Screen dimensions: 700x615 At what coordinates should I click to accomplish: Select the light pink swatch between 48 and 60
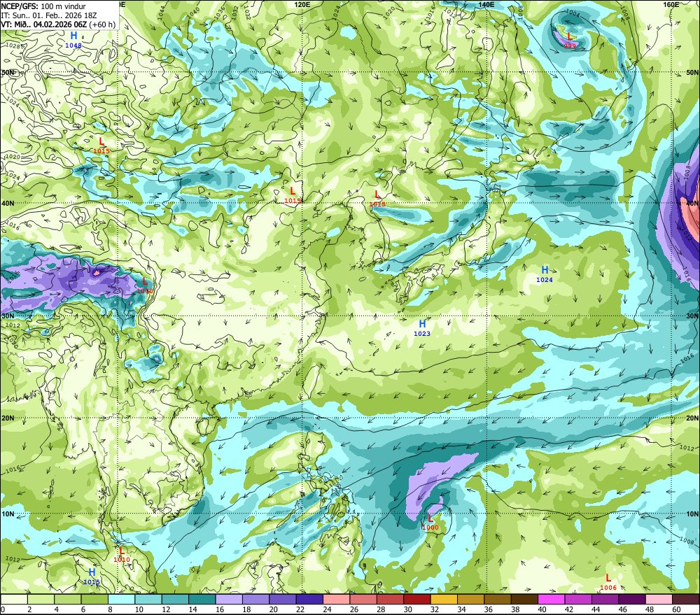[x=659, y=599]
